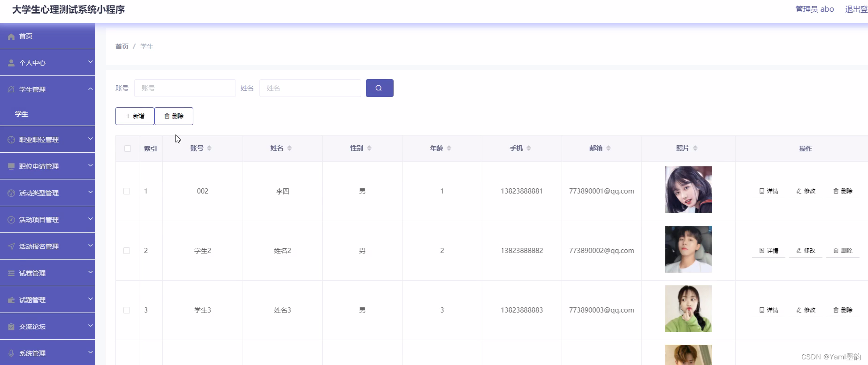Click 退出登录 link at top right
The height and width of the screenshot is (365, 868).
click(856, 9)
